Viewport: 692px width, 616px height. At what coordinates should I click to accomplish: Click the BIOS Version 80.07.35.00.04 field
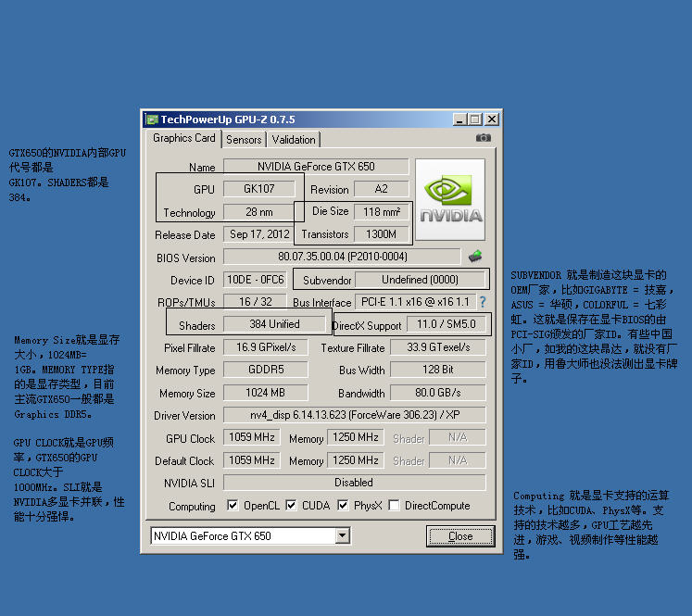point(342,257)
